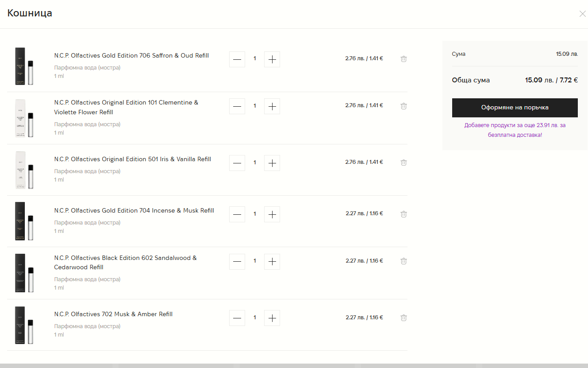Remove 602 Sandalwood & Cedarwood from cart
The width and height of the screenshot is (588, 368).
tap(404, 261)
